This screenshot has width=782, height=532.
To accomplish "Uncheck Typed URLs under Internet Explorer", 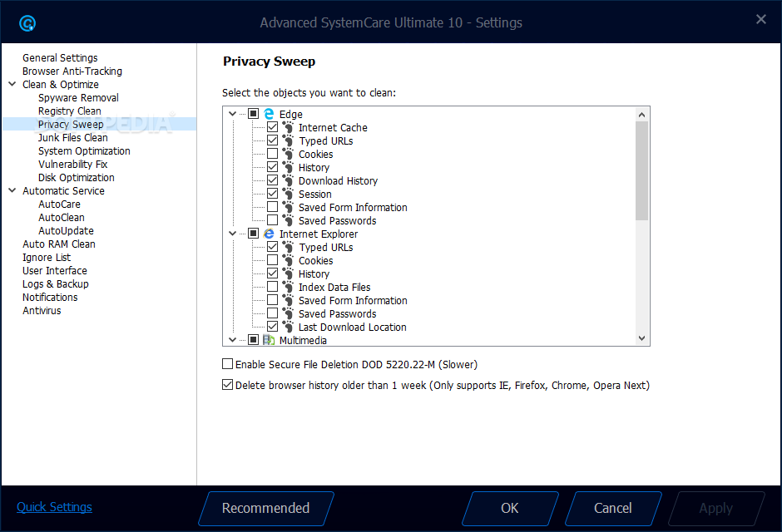I will [x=272, y=247].
